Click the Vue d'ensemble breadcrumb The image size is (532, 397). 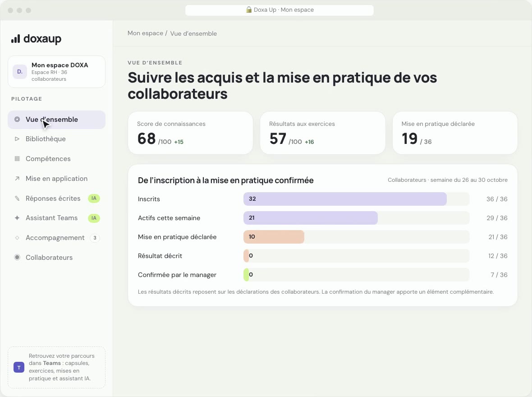pos(193,33)
